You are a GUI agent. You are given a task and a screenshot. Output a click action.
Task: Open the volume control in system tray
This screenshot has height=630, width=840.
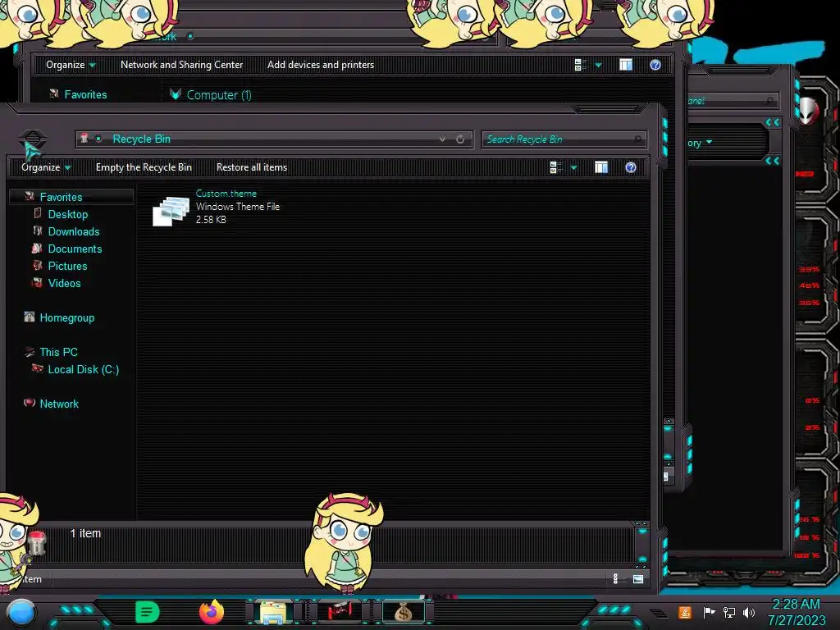tap(749, 612)
